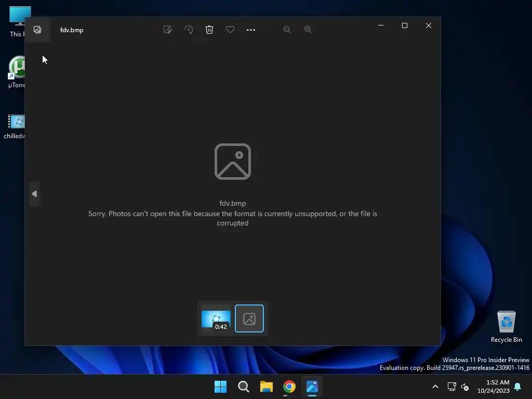The height and width of the screenshot is (399, 532).
Task: Click the Zoom in magnifier icon
Action: coord(308,30)
